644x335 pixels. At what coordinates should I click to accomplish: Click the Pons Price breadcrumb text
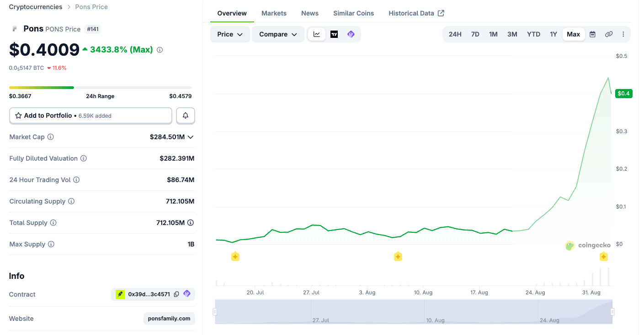pyautogui.click(x=91, y=7)
